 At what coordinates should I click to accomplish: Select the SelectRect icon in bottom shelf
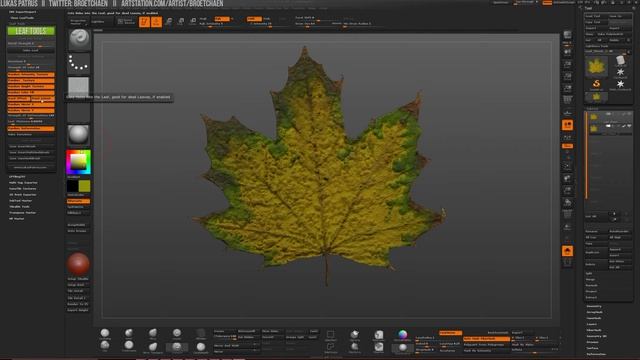click(331, 335)
